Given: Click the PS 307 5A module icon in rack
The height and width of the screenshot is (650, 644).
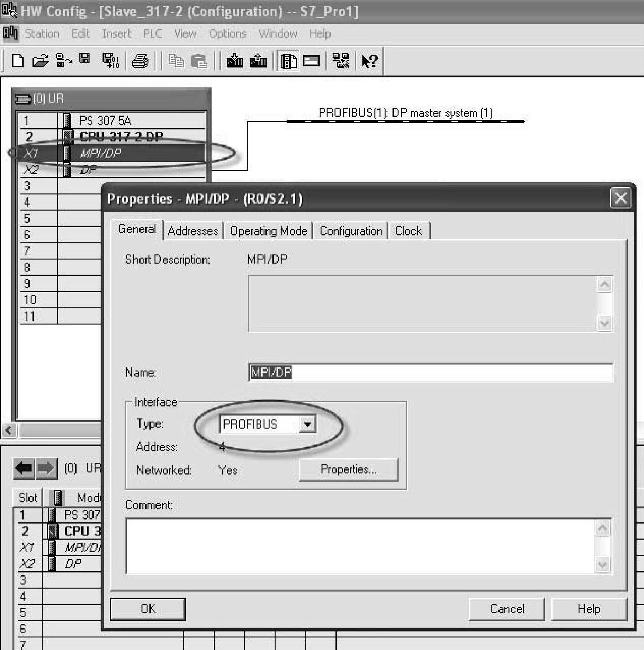Looking at the screenshot, I should pos(67,121).
